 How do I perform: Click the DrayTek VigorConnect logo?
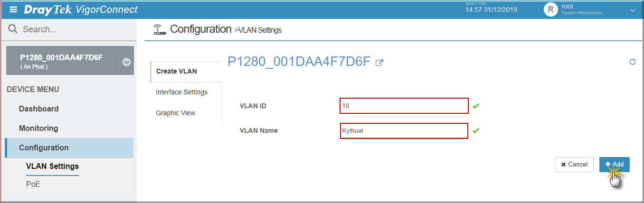(x=81, y=9)
